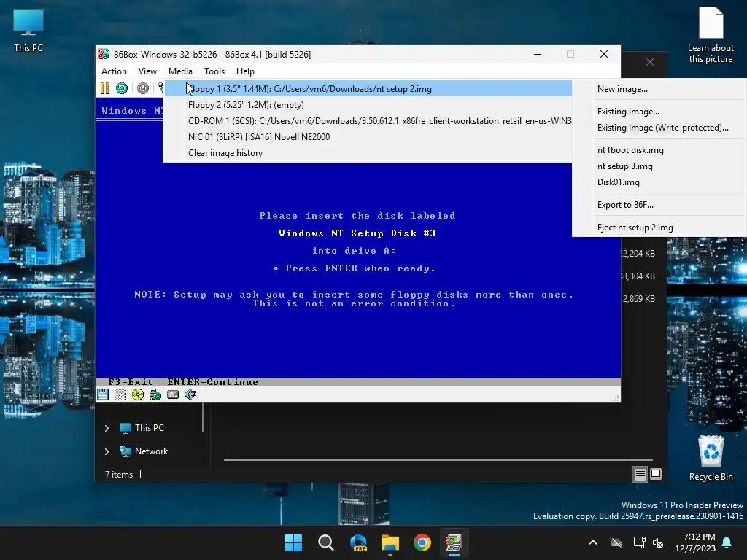Open the Help menu

[245, 71]
